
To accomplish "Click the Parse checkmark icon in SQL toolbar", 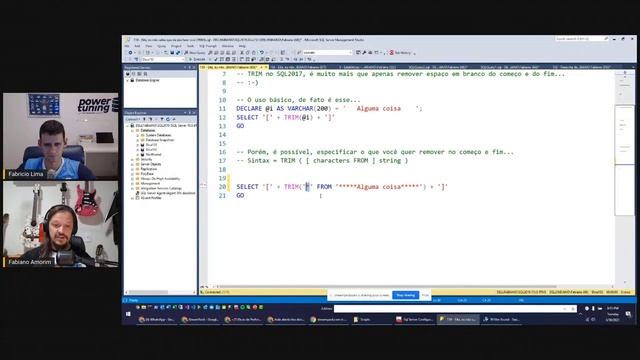I will pyautogui.click(x=216, y=59).
